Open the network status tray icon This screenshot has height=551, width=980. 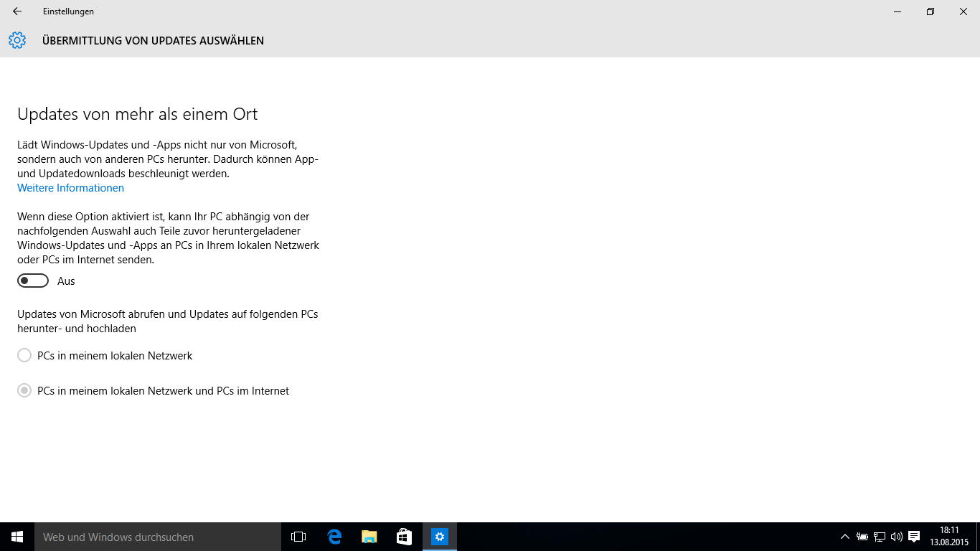pyautogui.click(x=880, y=537)
